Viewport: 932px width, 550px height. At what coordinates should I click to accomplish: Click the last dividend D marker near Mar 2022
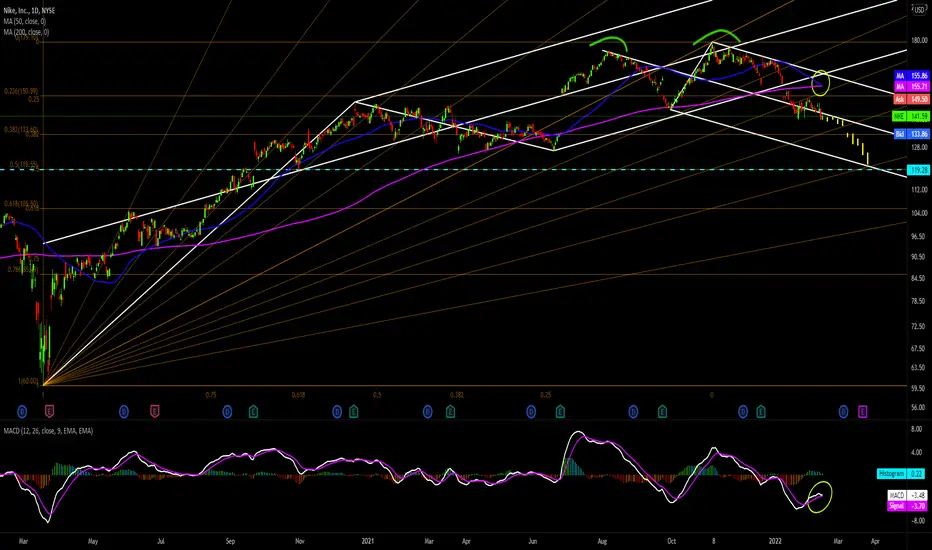tap(843, 411)
